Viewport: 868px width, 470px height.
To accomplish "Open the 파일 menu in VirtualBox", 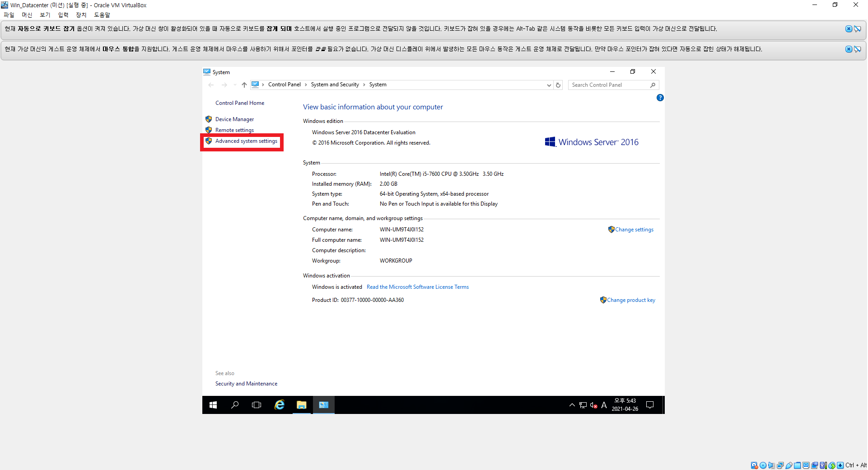I will click(9, 15).
